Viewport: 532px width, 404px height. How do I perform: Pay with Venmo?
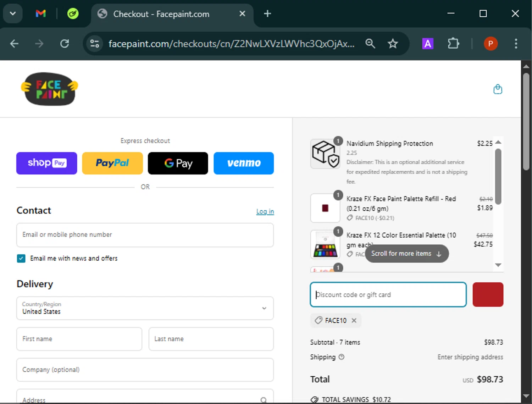(244, 163)
